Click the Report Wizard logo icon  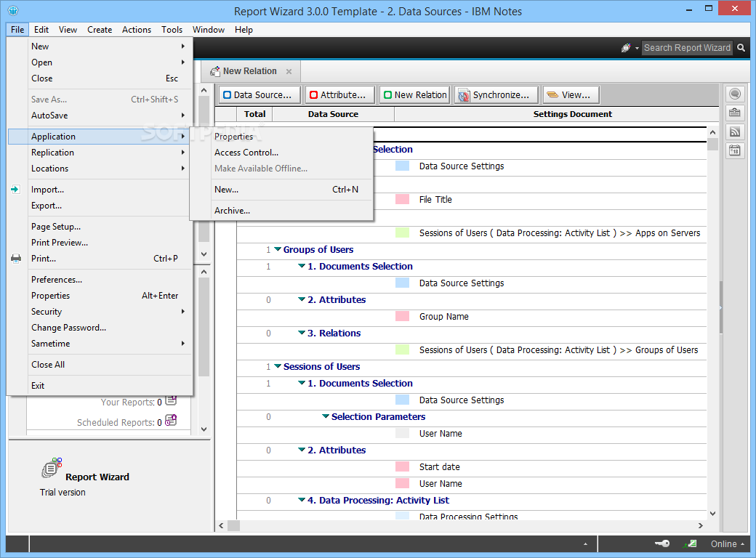pos(52,467)
